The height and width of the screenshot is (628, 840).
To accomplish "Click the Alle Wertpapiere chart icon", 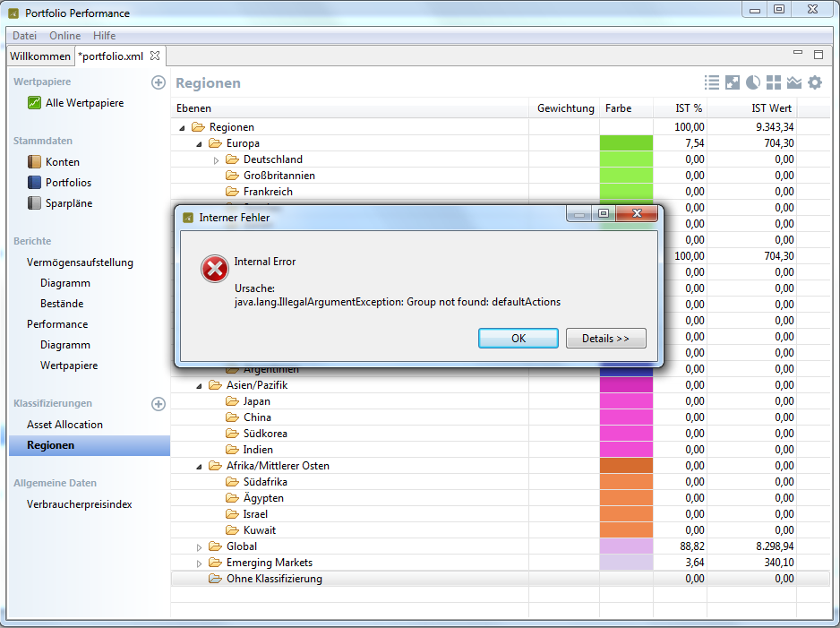I will tap(34, 102).
